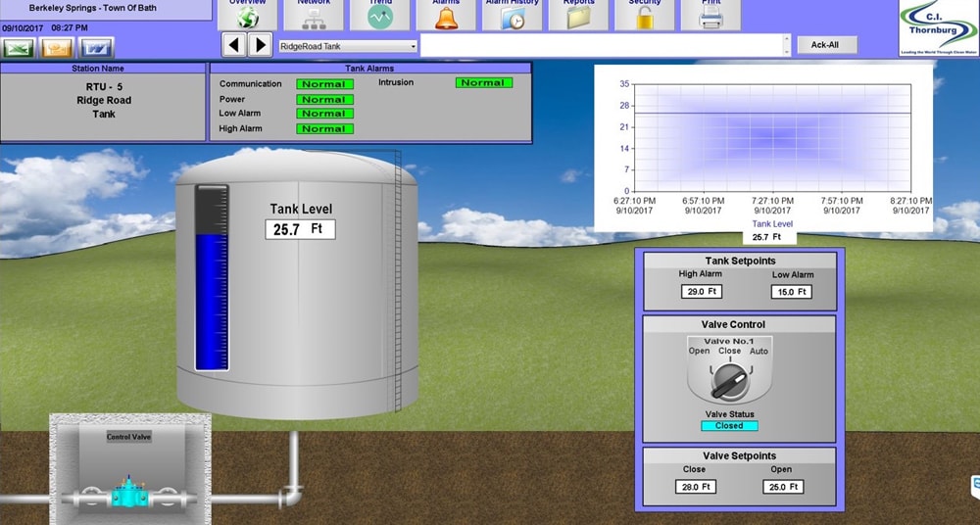Click the Tank Level 25.7 Ft readout on tank
This screenshot has height=525, width=980.
pyautogui.click(x=300, y=229)
